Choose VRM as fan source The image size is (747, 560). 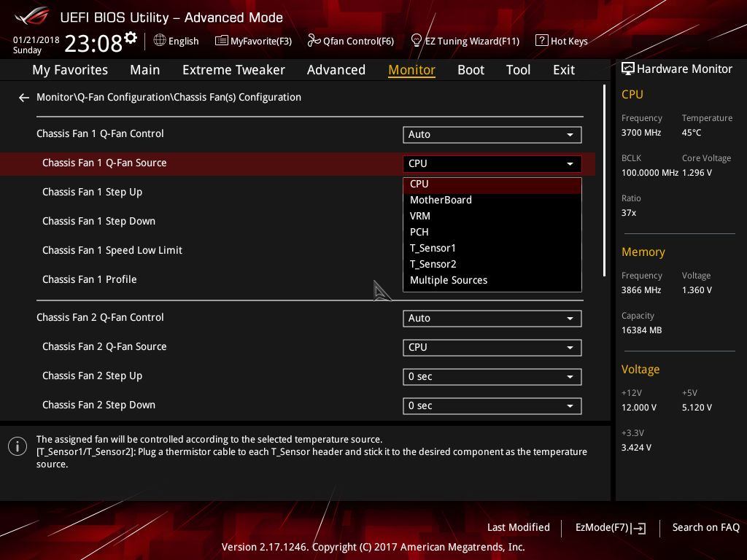(492, 216)
